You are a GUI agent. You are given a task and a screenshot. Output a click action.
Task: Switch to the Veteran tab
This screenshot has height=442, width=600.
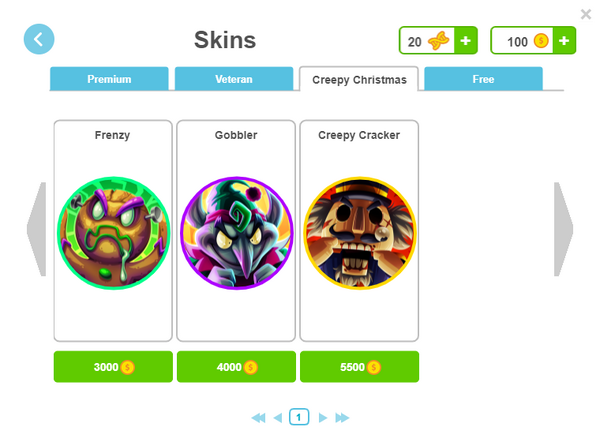(x=234, y=79)
